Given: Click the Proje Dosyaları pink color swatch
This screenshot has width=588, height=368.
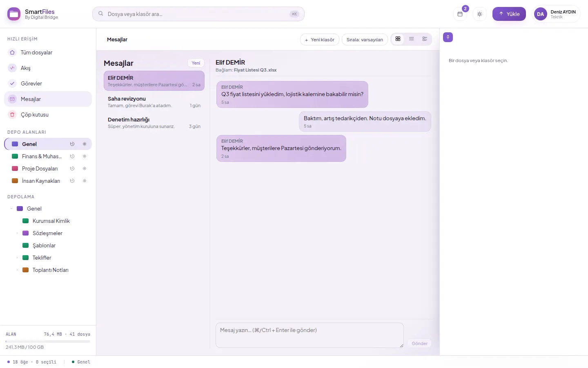Looking at the screenshot, I should click(15, 168).
